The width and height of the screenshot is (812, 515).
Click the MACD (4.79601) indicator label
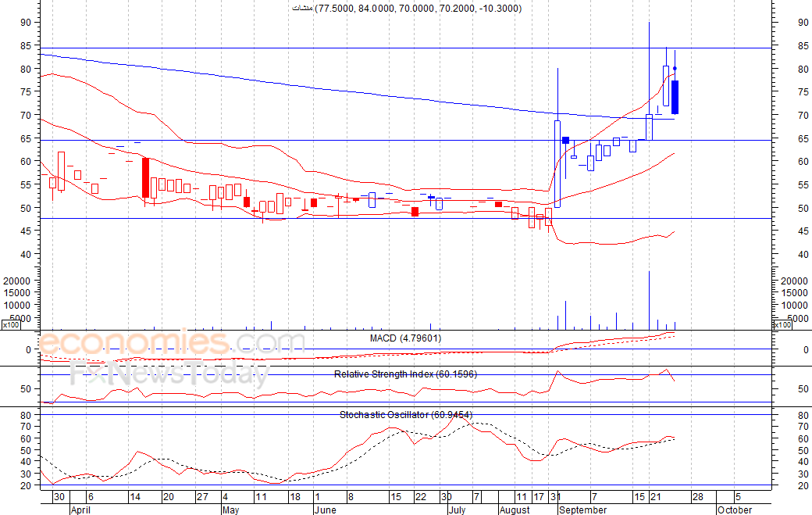click(x=405, y=338)
